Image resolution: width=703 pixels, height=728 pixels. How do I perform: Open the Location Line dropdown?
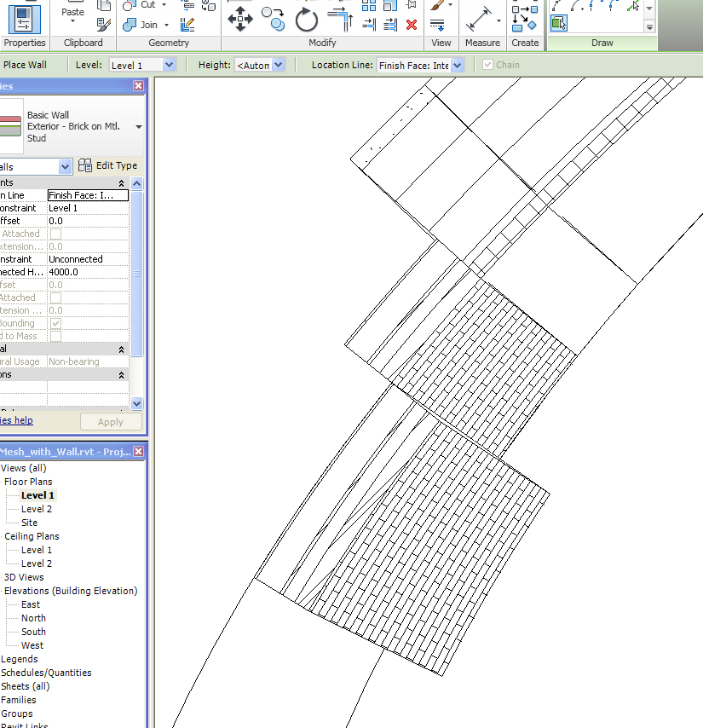click(x=457, y=65)
